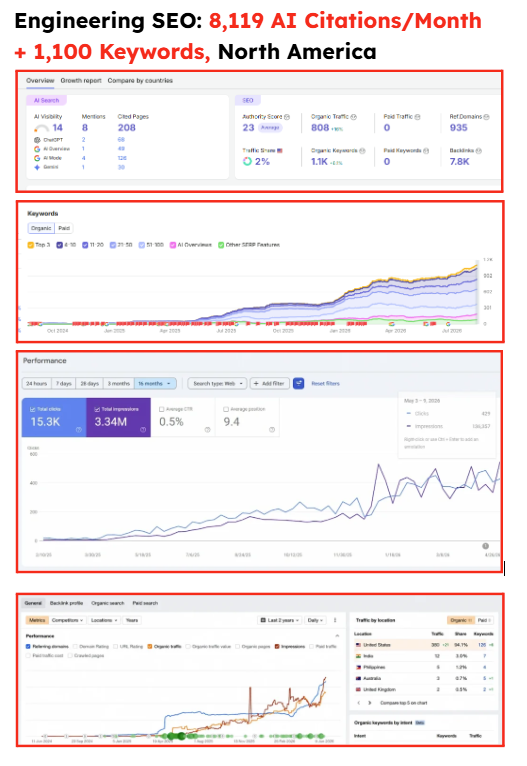Click the Add filter button
The height and width of the screenshot is (766, 527).
[x=270, y=383]
